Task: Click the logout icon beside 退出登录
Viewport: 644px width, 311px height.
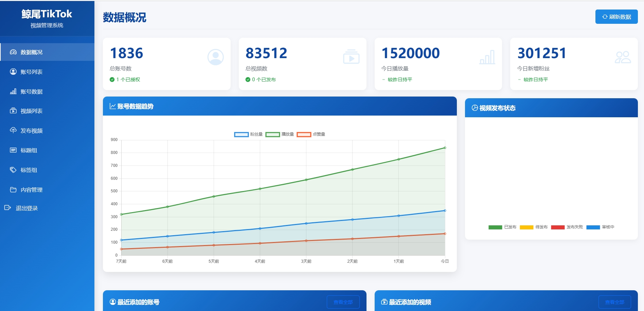Action: (7, 208)
